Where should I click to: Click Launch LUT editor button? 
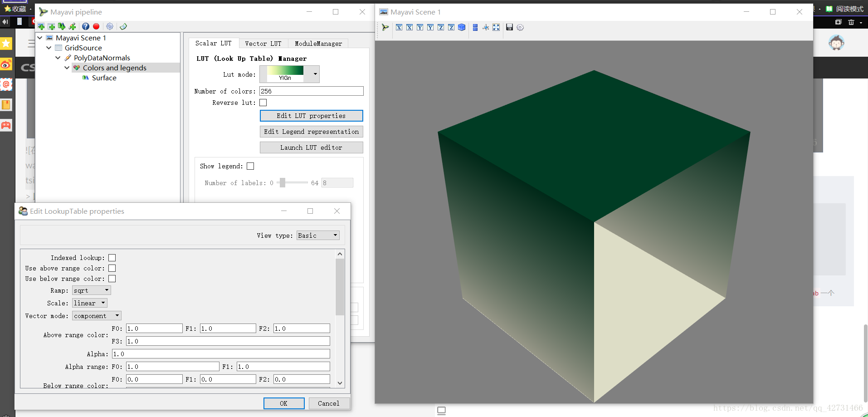point(311,147)
